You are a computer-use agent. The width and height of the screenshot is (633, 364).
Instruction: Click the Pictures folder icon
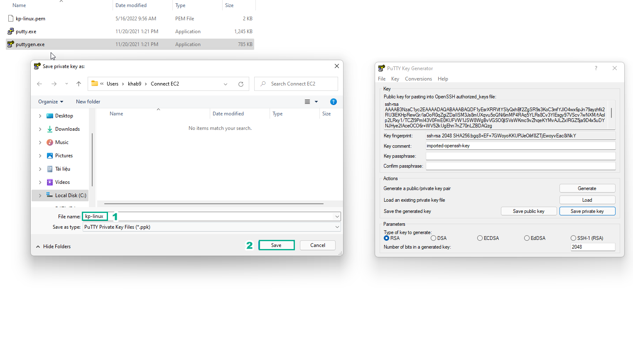pyautogui.click(x=50, y=156)
